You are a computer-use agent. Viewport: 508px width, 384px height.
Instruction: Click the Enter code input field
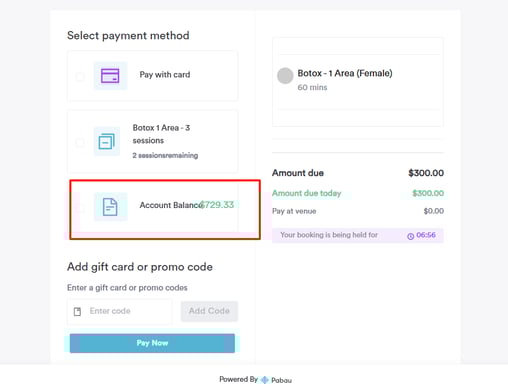(120, 311)
